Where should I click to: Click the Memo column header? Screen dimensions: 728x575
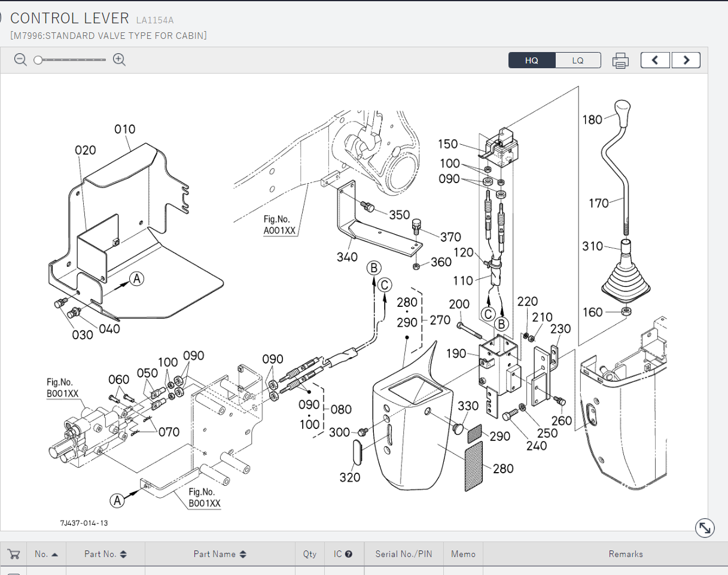463,554
